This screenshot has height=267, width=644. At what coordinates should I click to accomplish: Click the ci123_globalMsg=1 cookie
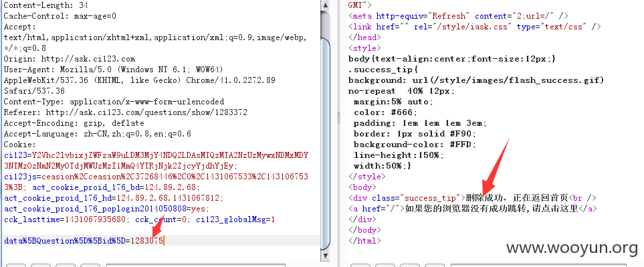235,219
